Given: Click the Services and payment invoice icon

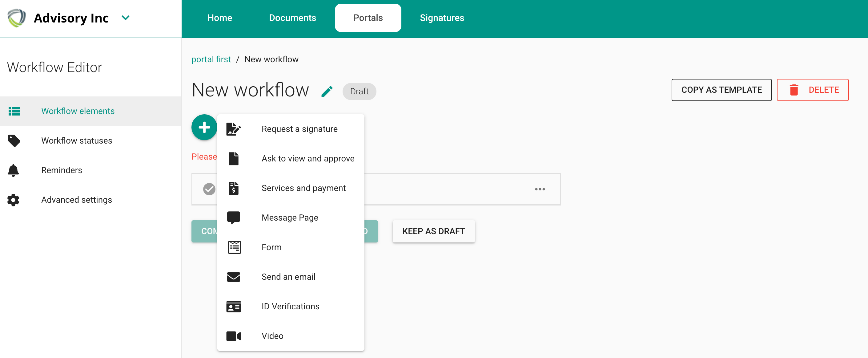Looking at the screenshot, I should tap(233, 188).
